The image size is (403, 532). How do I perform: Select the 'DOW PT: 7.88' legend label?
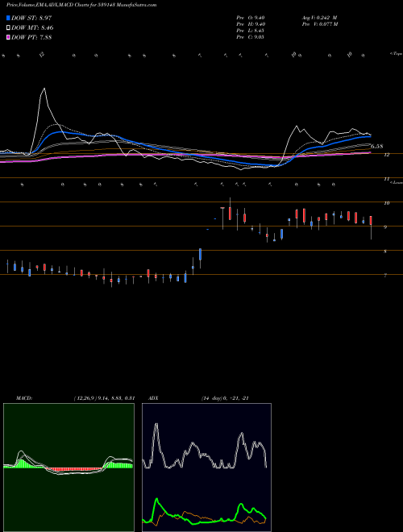(x=31, y=38)
